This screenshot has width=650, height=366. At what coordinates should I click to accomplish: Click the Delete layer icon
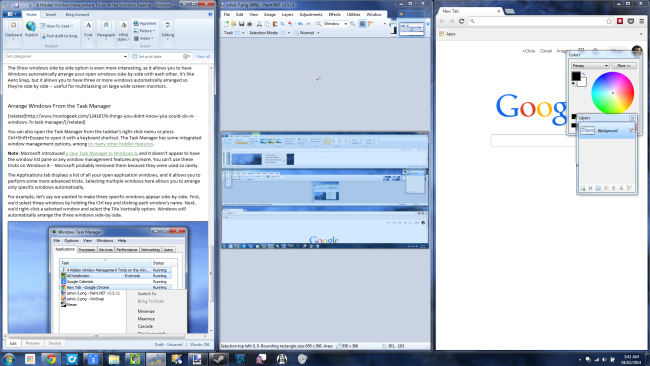[591, 188]
